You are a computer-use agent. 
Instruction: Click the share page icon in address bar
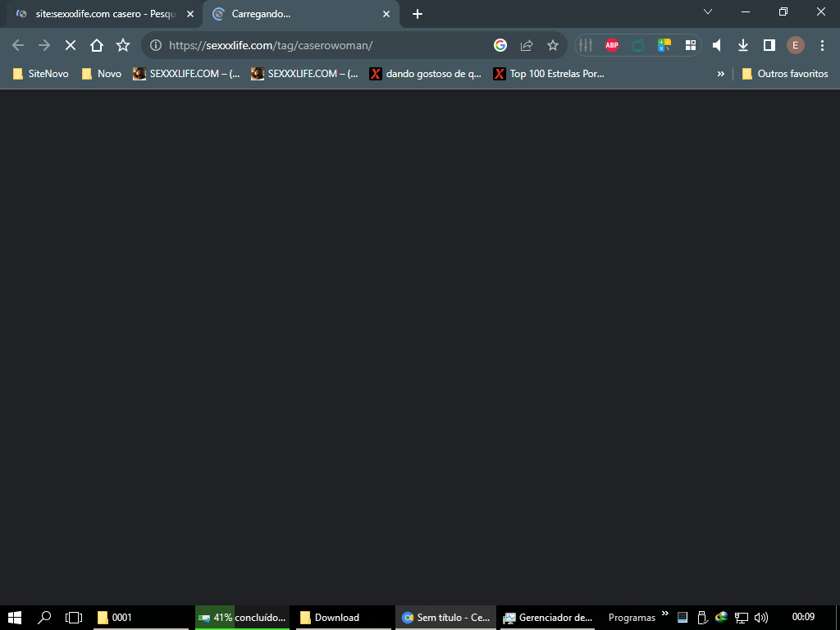(527, 46)
